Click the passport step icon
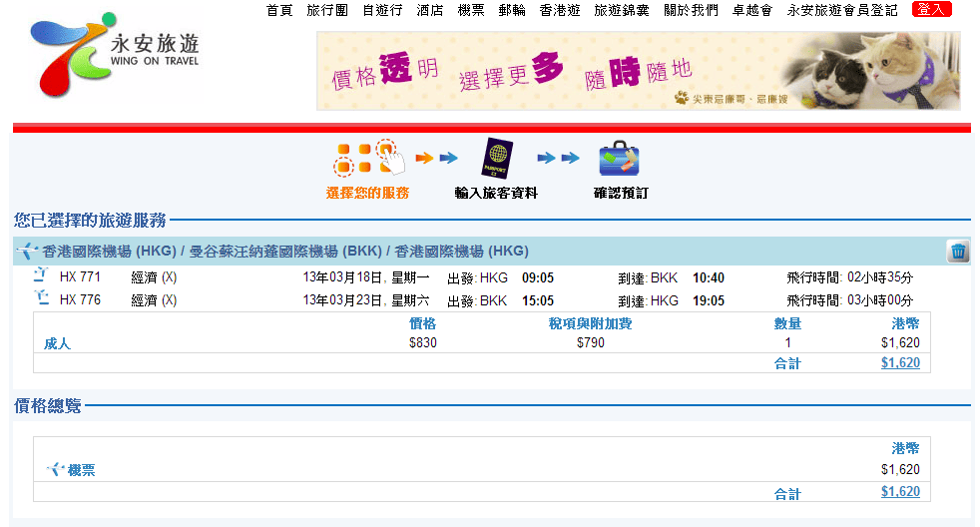This screenshot has height=527, width=980. pyautogui.click(x=496, y=158)
